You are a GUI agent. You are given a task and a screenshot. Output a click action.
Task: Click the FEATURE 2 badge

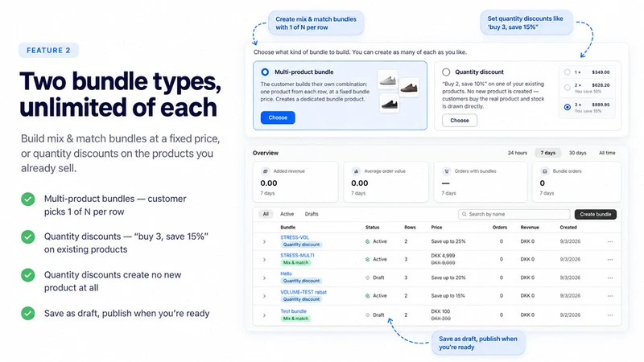point(48,51)
